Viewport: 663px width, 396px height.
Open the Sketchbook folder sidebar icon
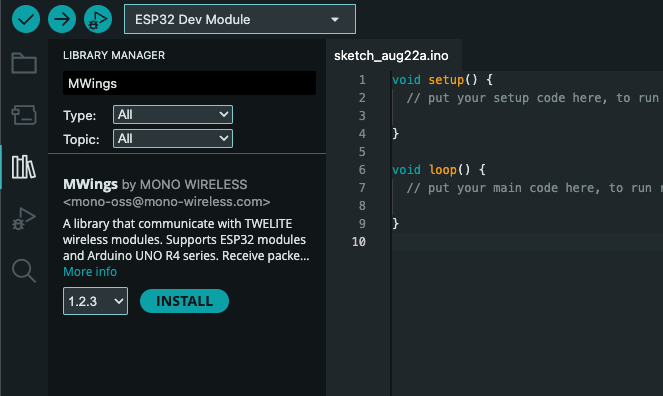(24, 63)
